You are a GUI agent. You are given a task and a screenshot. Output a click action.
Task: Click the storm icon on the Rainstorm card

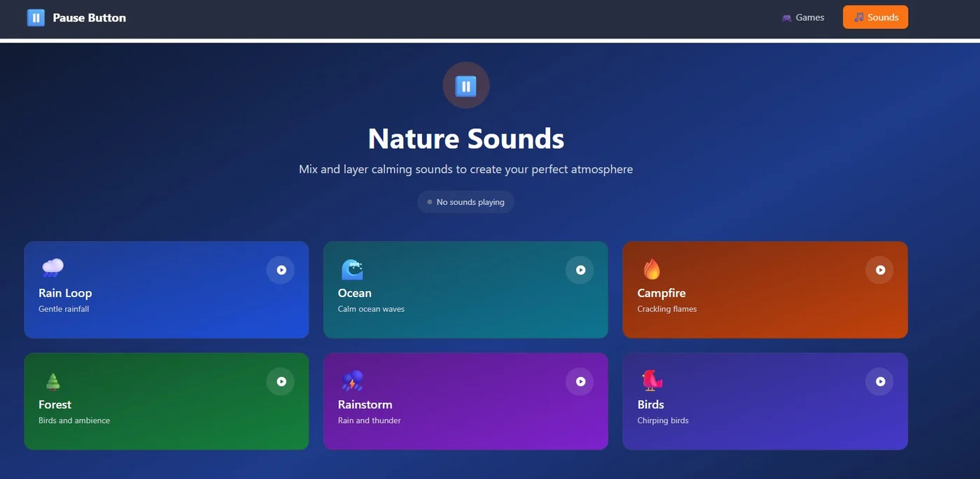[x=352, y=380]
